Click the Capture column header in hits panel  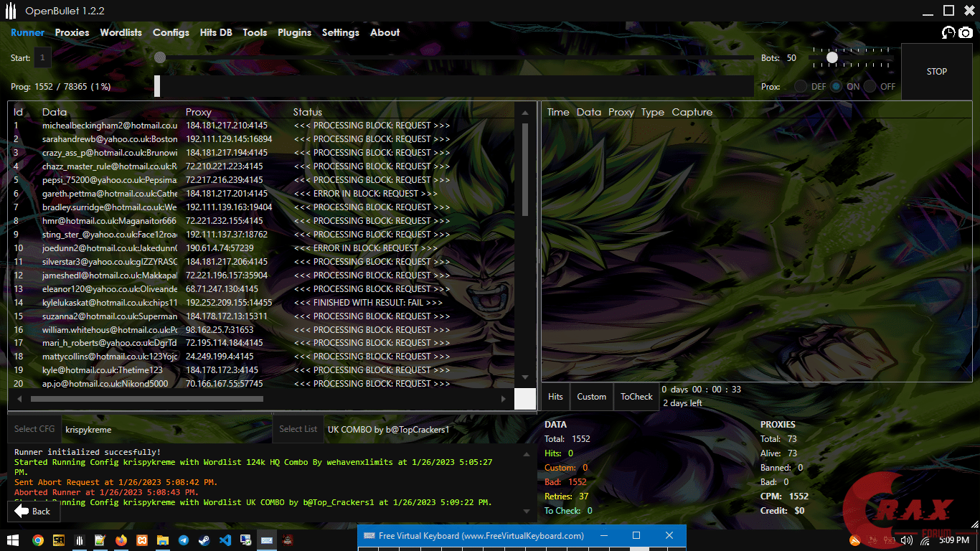(x=692, y=112)
